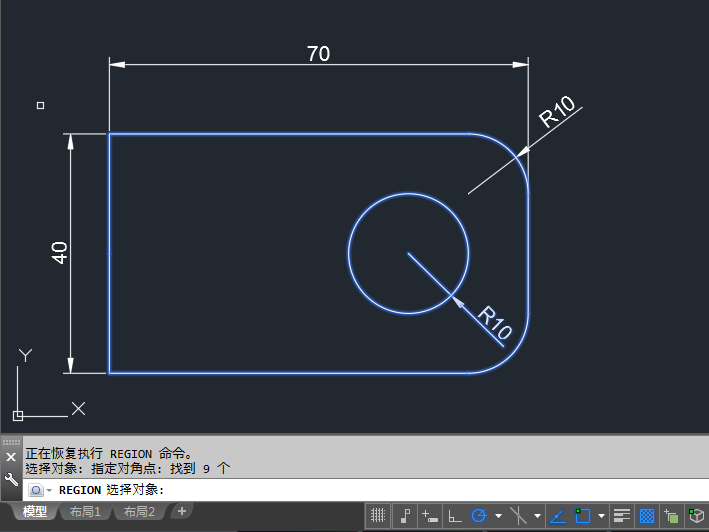The width and height of the screenshot is (709, 532).
Task: Open object snap settings dropdown arrow
Action: (601, 515)
